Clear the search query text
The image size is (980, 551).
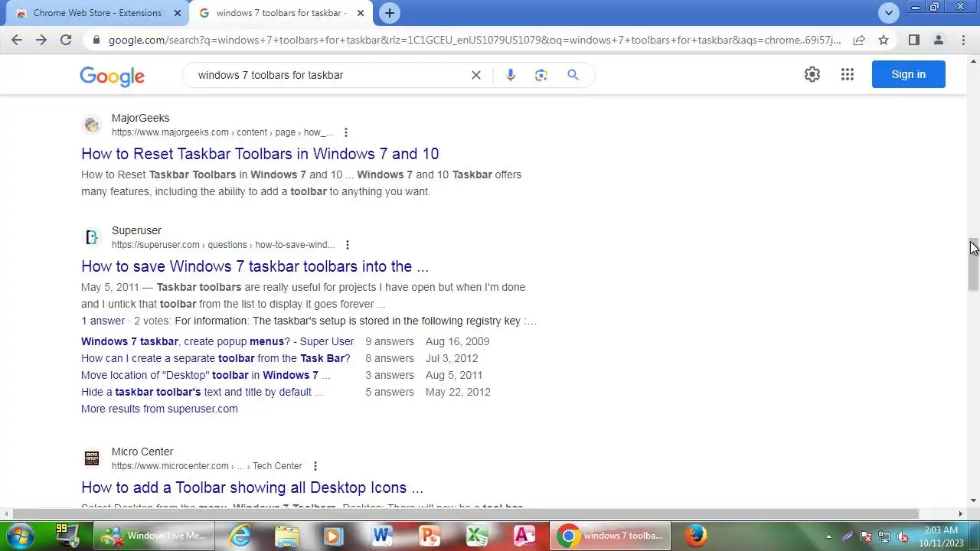(x=475, y=75)
